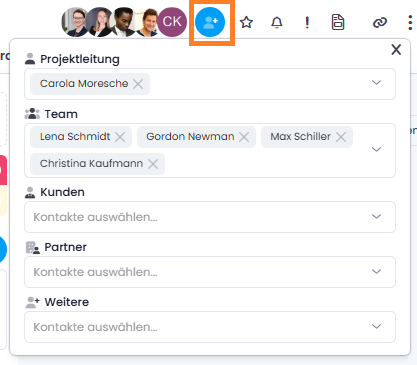Click the fourth avatar, short-haired smiling person
417x365 pixels.
[148, 22]
